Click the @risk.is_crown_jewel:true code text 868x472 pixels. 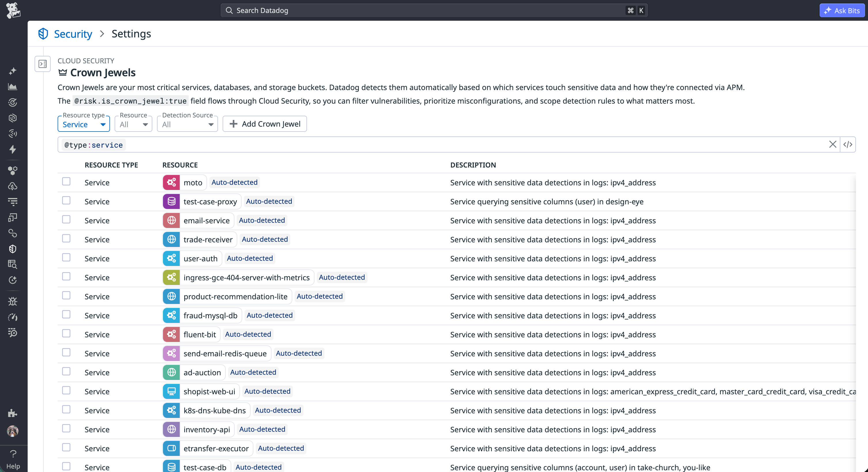(130, 101)
